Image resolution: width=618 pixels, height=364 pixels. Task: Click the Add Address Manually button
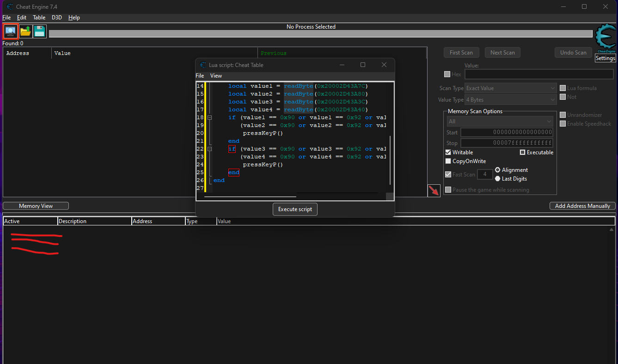(x=582, y=206)
